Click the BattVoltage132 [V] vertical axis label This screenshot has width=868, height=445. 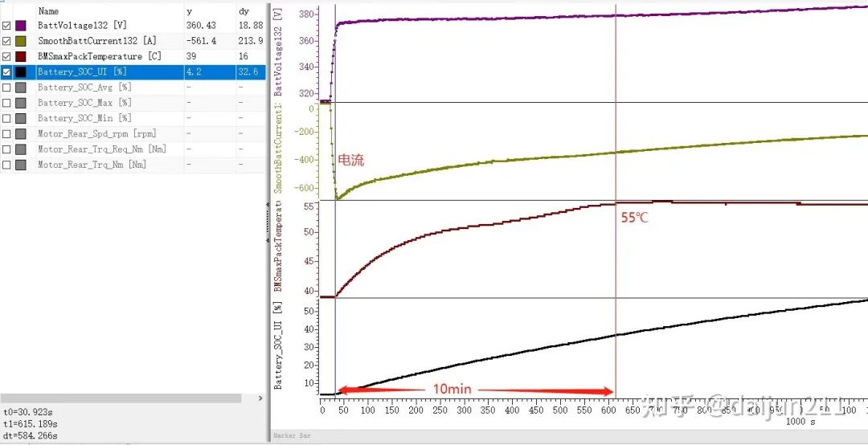(278, 52)
